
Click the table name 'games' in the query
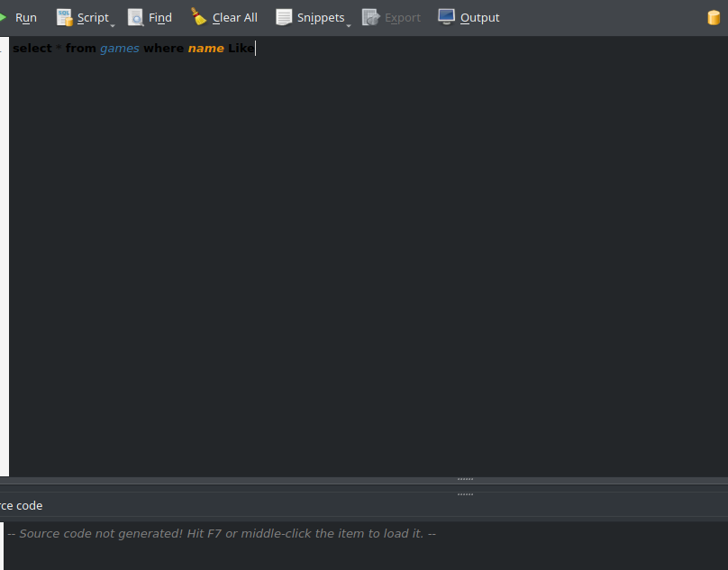120,48
